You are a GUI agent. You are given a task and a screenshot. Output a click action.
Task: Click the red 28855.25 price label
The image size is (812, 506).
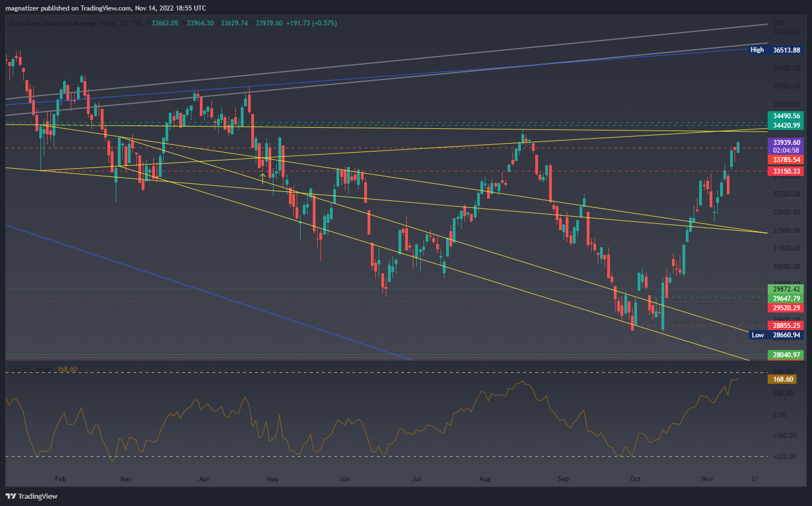tap(786, 326)
